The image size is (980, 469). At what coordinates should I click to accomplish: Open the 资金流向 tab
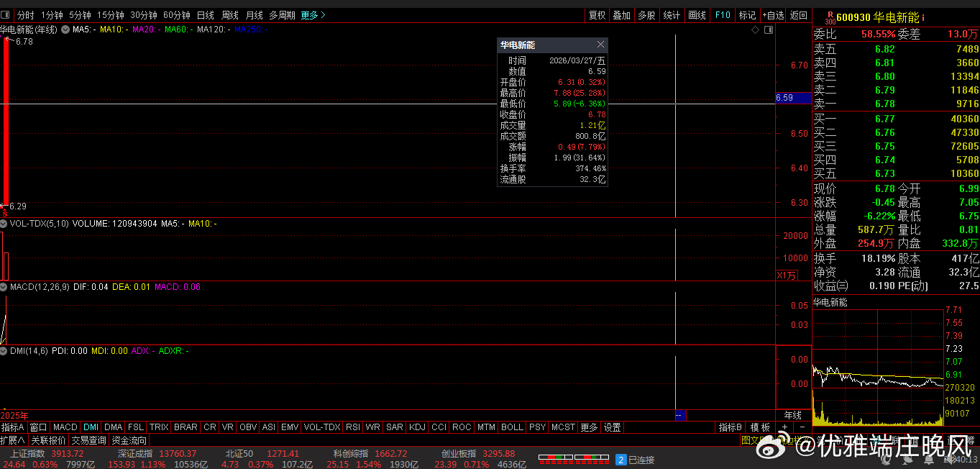click(129, 440)
